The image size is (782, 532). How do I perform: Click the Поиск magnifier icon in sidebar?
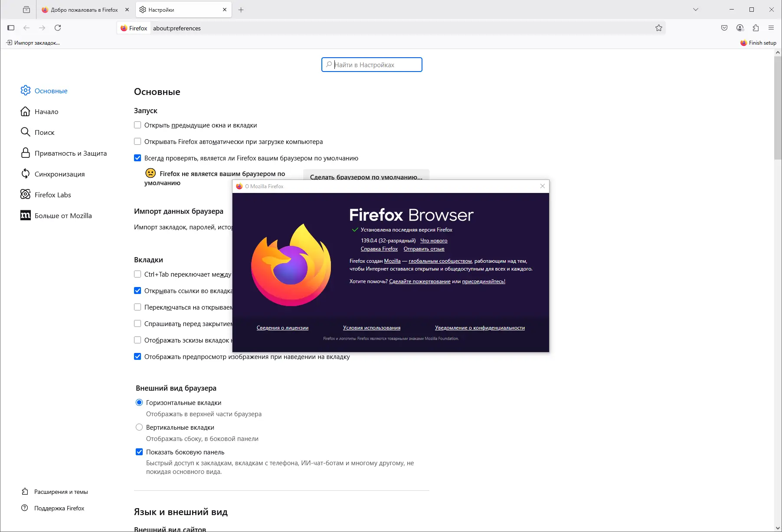[x=26, y=132]
